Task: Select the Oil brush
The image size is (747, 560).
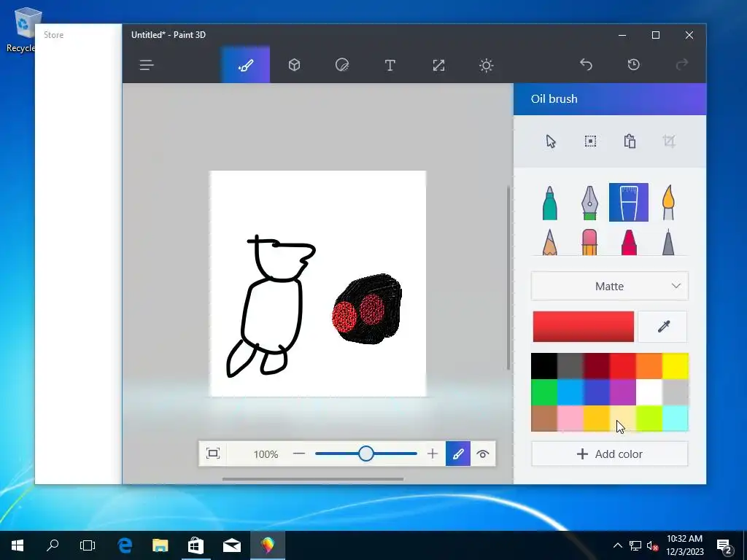Action: pos(628,203)
